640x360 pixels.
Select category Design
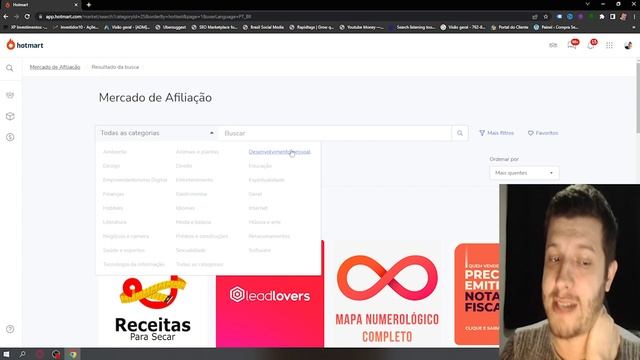(x=111, y=166)
